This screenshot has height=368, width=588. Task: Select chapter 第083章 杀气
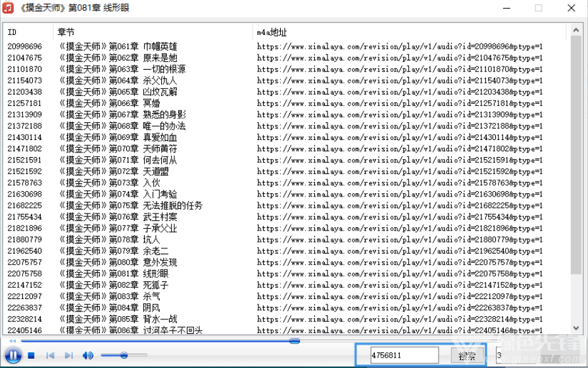(x=109, y=296)
